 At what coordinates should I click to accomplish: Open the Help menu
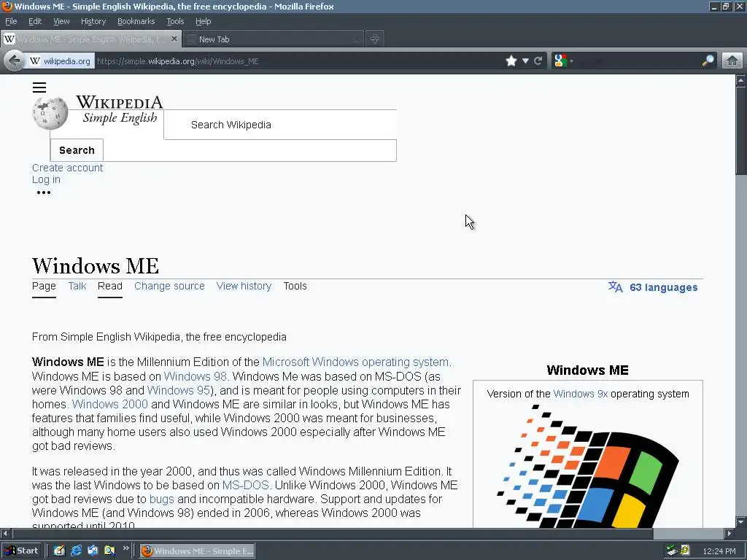[203, 21]
